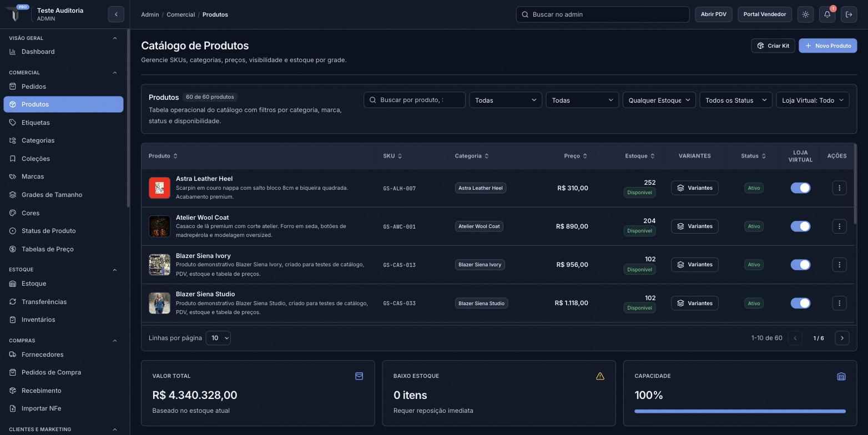Click the Buscar no admin field
The image size is (868, 435).
pos(603,14)
